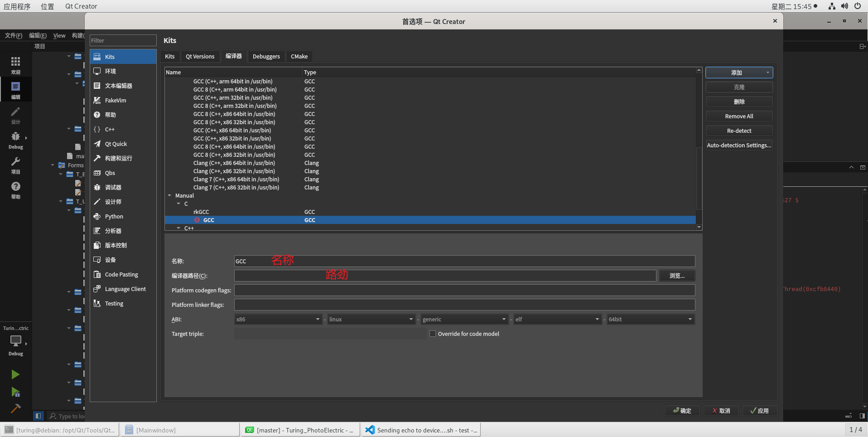Image resolution: width=868 pixels, height=437 pixels.
Task: Click the Filter field in preferences
Action: [123, 40]
